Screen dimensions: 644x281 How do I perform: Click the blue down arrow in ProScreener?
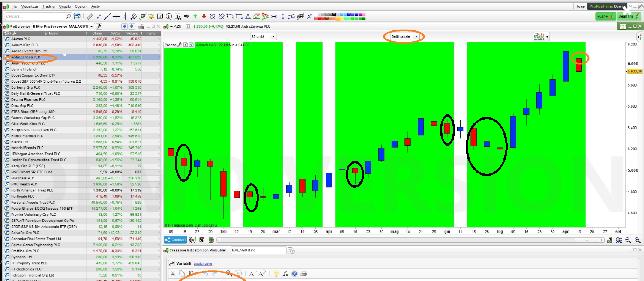(x=125, y=27)
